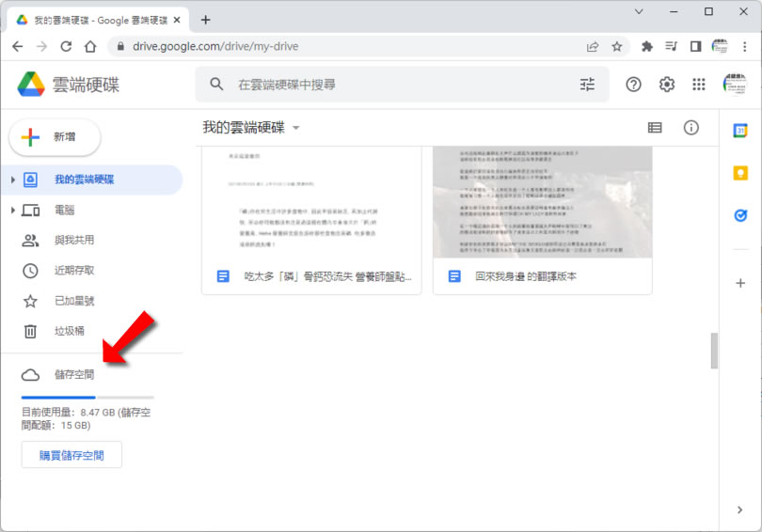Click the storage usage progress bar
762x532 pixels.
coord(87,398)
